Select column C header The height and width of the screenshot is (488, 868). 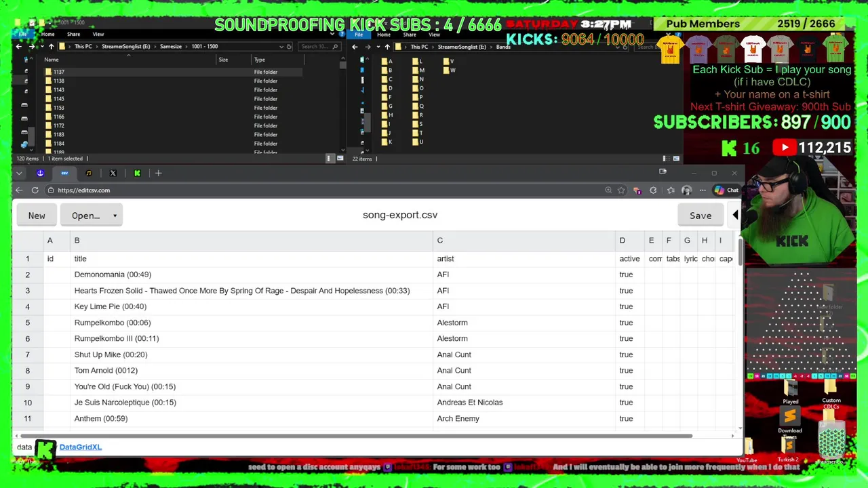[524, 241]
